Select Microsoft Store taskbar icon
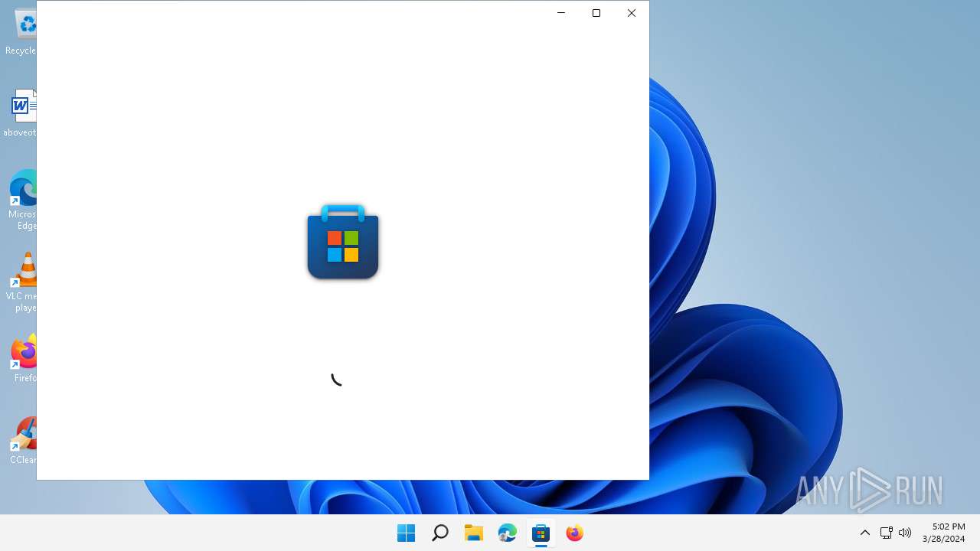980x551 pixels. (x=541, y=533)
